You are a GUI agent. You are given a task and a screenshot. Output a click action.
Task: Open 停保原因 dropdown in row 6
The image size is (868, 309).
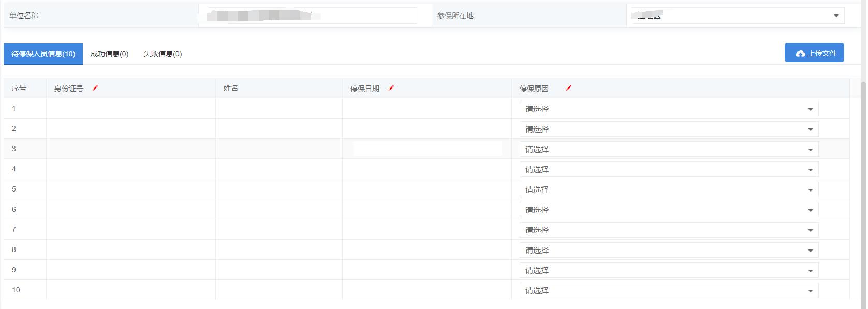tap(669, 210)
